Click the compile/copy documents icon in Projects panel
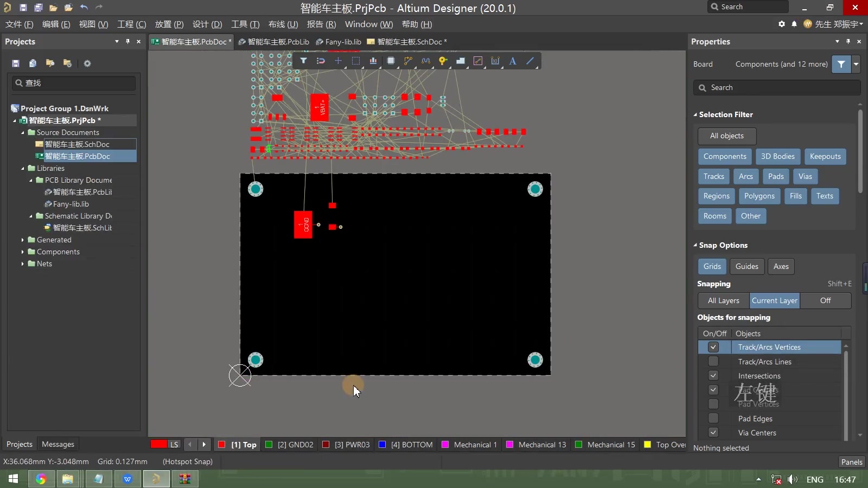This screenshot has height=488, width=868. [x=33, y=63]
